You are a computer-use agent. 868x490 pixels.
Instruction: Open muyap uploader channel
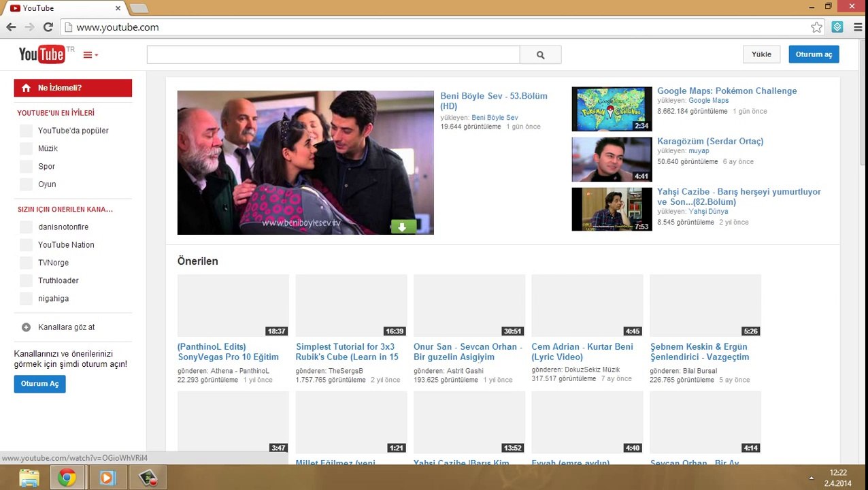(x=699, y=151)
